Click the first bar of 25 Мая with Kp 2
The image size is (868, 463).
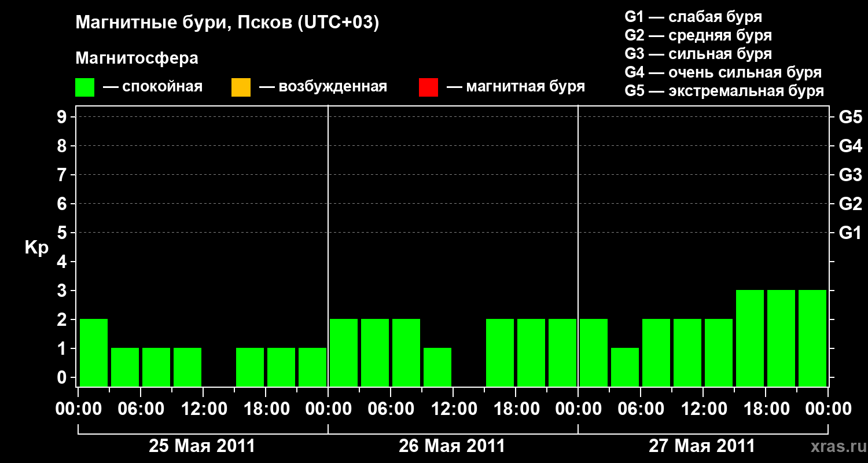[94, 352]
